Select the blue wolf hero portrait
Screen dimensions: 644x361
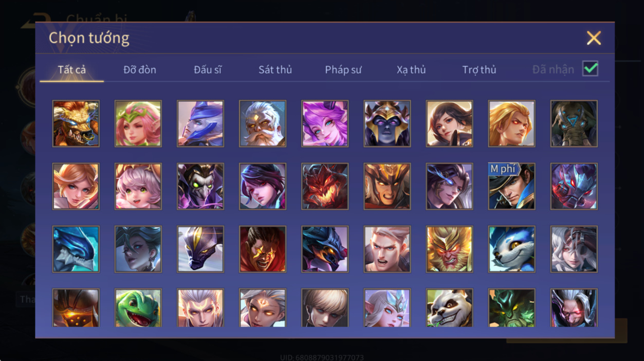(511, 249)
